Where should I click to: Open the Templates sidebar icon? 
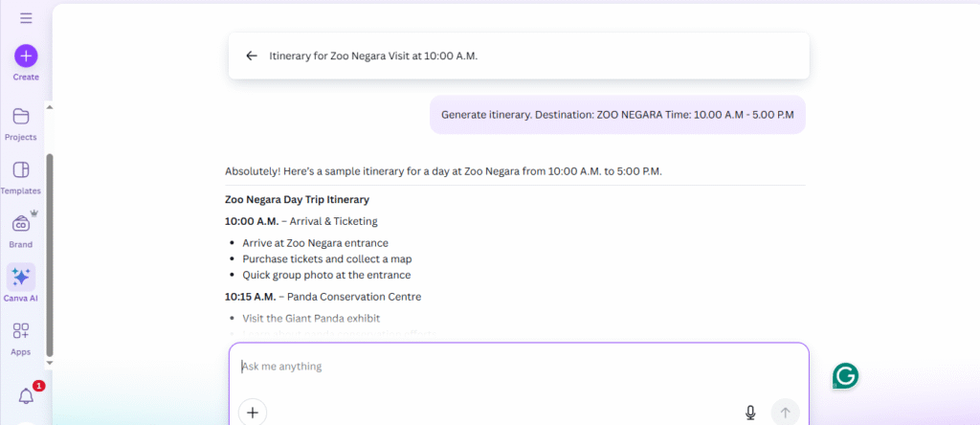21,170
